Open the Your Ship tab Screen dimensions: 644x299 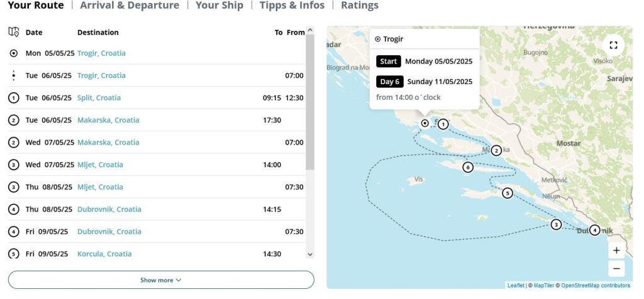tap(219, 6)
